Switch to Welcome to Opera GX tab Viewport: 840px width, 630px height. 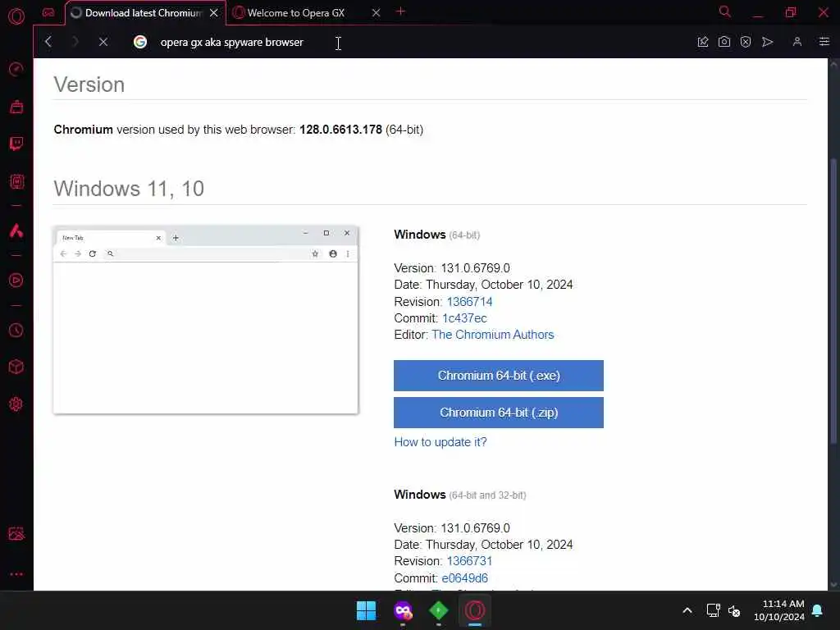point(295,13)
